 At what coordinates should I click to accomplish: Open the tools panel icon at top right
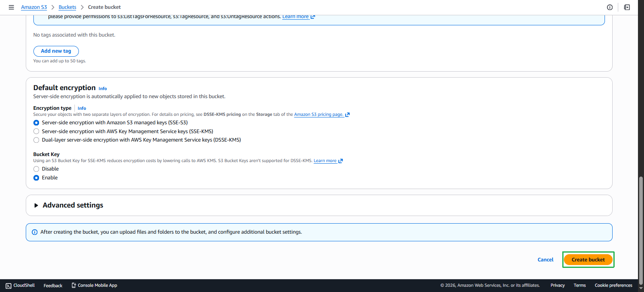point(627,7)
